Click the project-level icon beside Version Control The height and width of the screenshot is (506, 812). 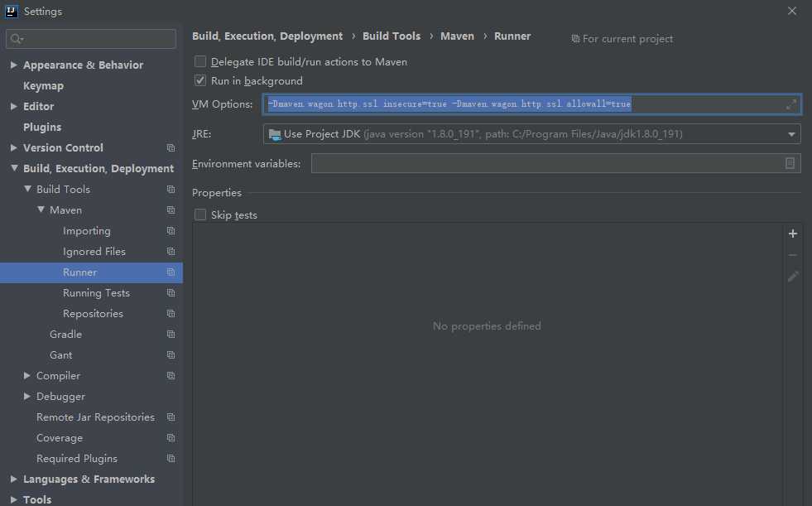click(171, 148)
